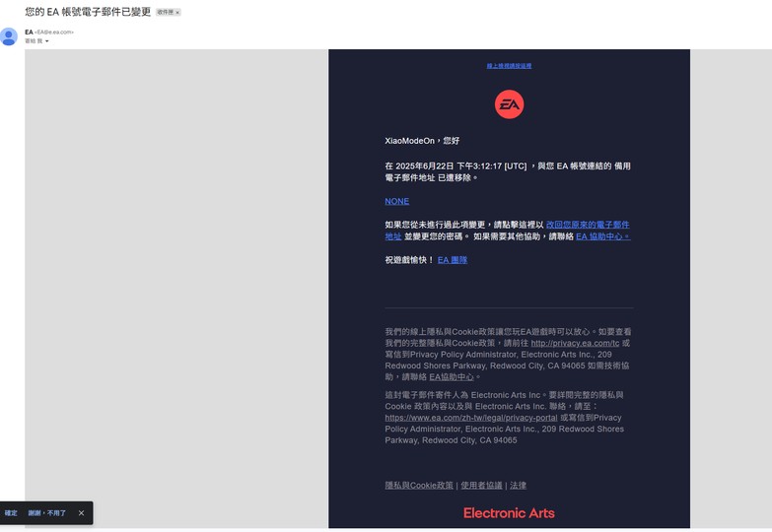Open the view online link at top

(x=509, y=66)
